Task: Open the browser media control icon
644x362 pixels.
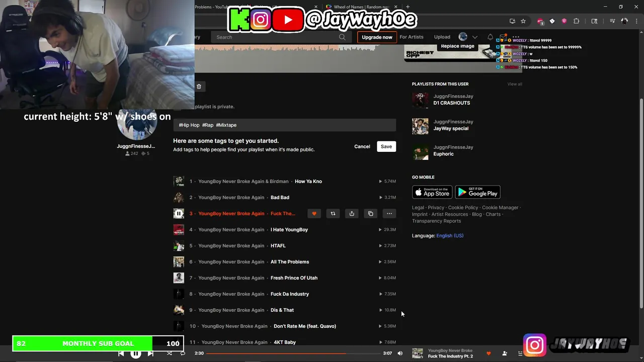Action: click(612, 21)
